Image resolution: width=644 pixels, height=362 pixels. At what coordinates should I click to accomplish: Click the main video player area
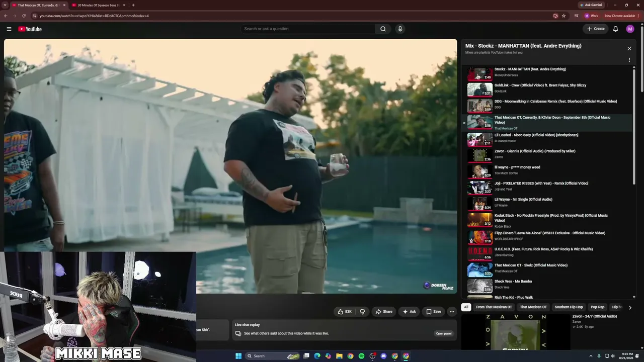230,166
